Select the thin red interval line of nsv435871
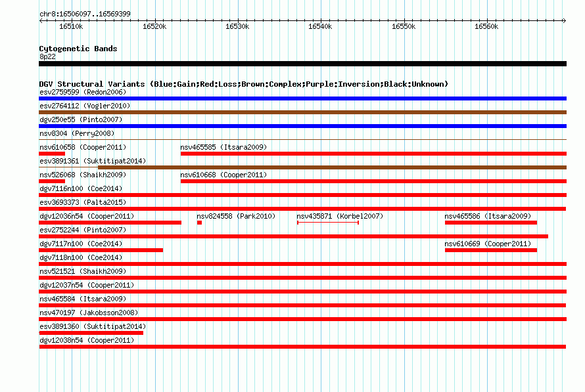This screenshot has height=392, width=585. (328, 223)
